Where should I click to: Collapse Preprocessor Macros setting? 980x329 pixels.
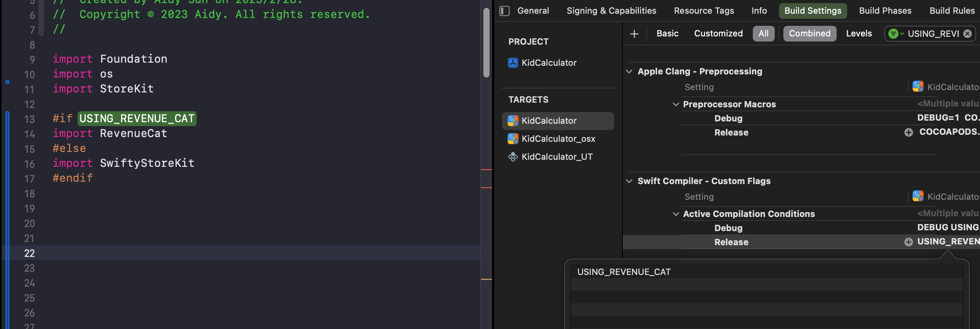[x=676, y=105]
